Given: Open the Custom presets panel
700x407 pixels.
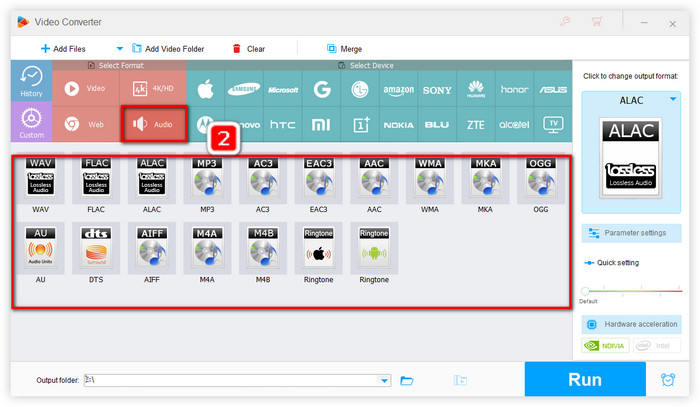Looking at the screenshot, I should click(31, 122).
